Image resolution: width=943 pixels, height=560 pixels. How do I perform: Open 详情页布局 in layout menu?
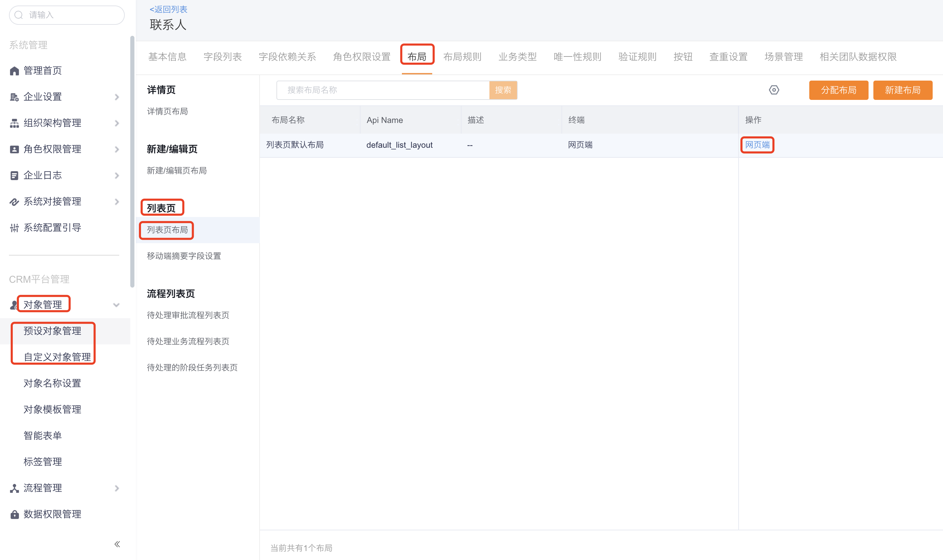[x=167, y=111]
